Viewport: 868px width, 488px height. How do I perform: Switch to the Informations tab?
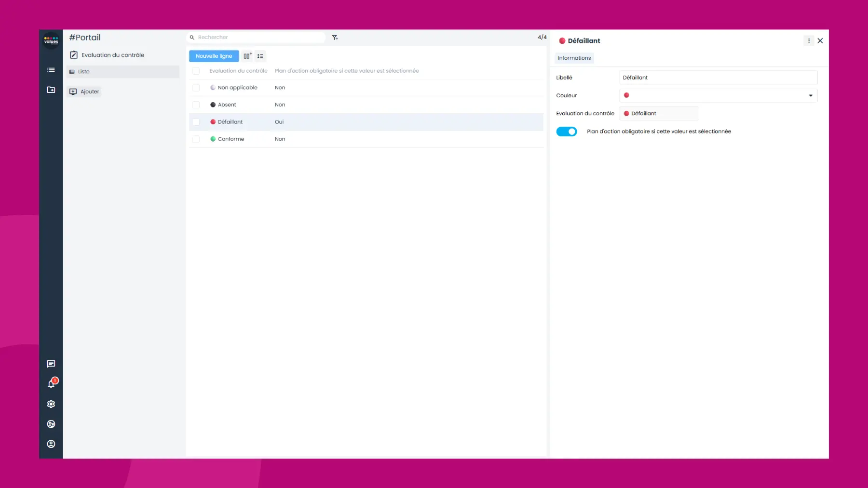click(x=574, y=58)
